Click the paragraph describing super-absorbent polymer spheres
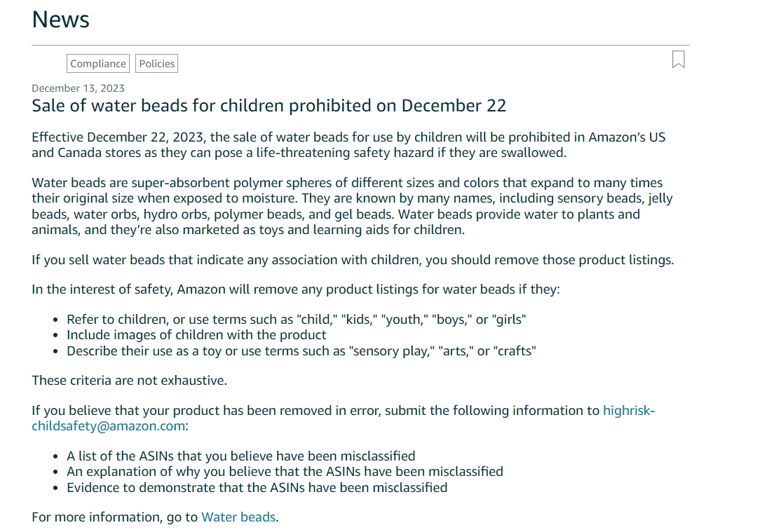Image resolution: width=760 pixels, height=532 pixels. [353, 206]
